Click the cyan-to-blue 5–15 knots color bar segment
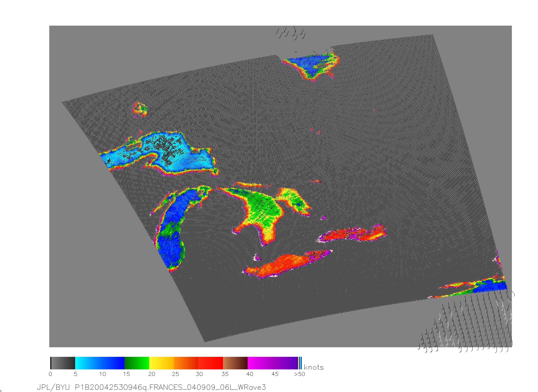538x392 pixels. coord(100,363)
